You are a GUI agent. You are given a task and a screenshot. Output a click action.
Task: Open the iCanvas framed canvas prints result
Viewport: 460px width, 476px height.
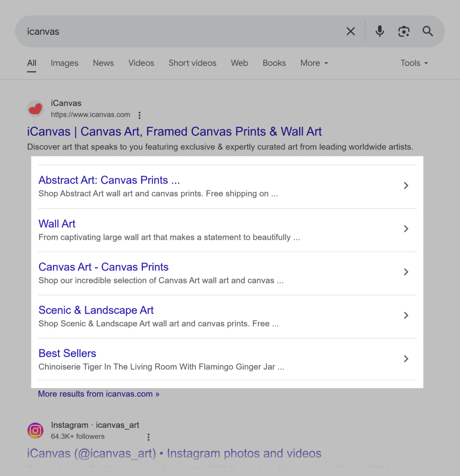174,132
